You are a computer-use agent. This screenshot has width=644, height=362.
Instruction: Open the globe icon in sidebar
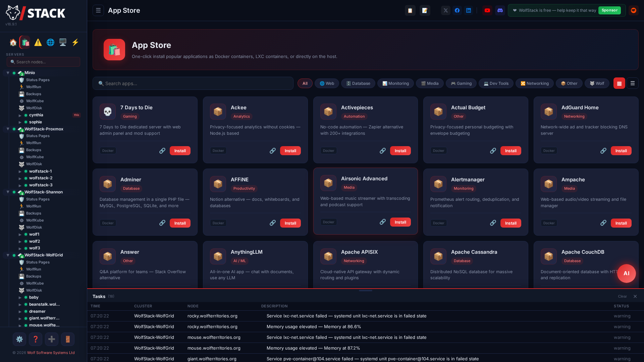(50, 42)
